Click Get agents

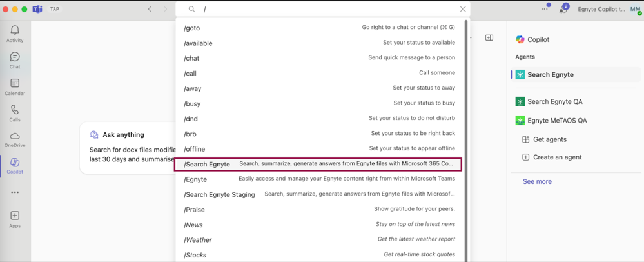click(x=544, y=139)
